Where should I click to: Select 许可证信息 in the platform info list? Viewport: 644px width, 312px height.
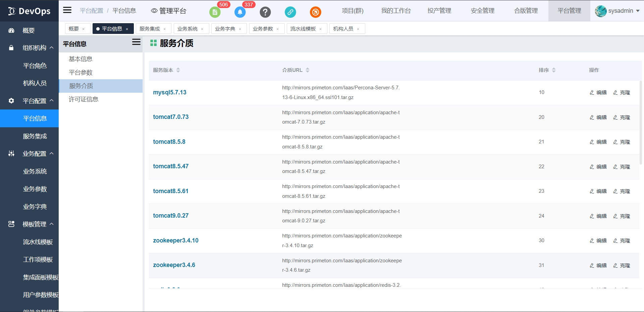(84, 99)
